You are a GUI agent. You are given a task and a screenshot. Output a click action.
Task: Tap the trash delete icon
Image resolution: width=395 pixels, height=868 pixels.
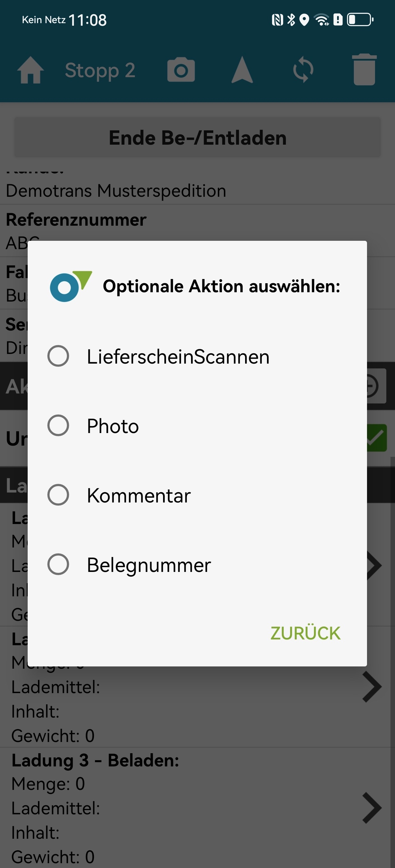point(364,70)
